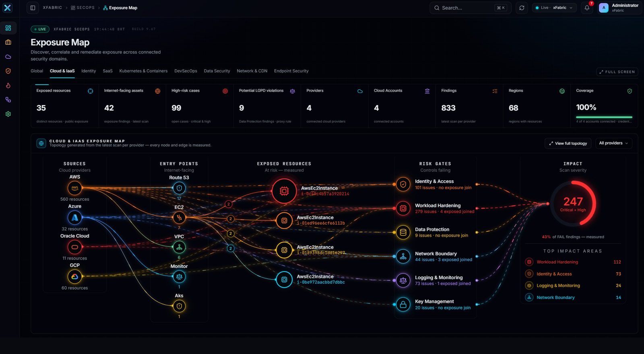Switch to the SaaS tab

[x=107, y=71]
